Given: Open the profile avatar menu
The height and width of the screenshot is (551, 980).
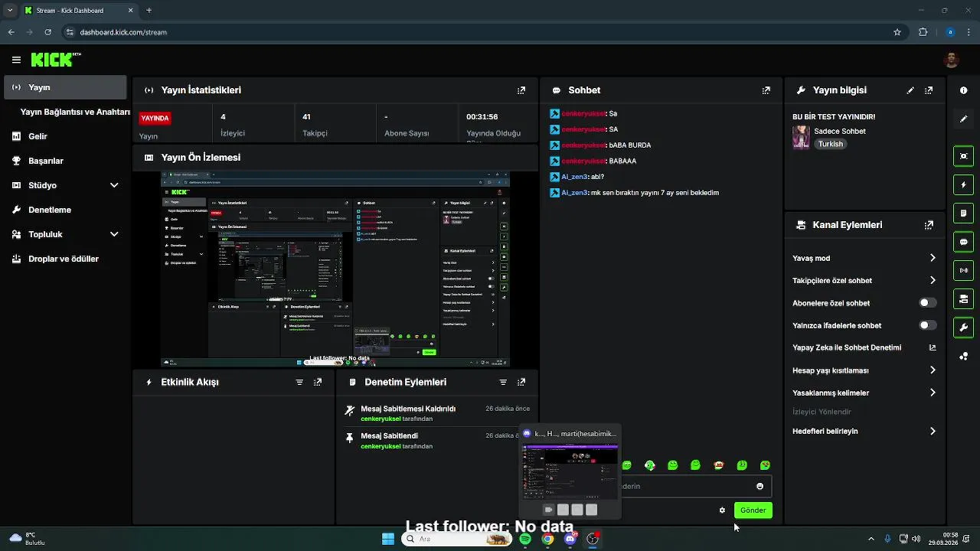Looking at the screenshot, I should coord(952,60).
